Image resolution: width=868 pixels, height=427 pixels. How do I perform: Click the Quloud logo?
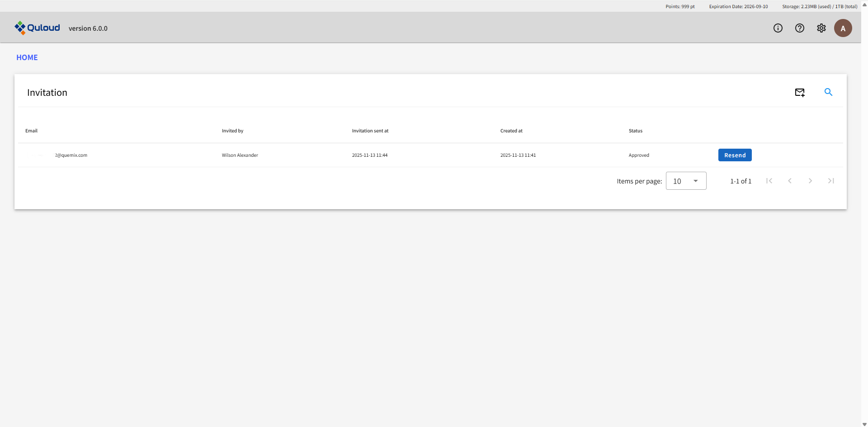37,28
